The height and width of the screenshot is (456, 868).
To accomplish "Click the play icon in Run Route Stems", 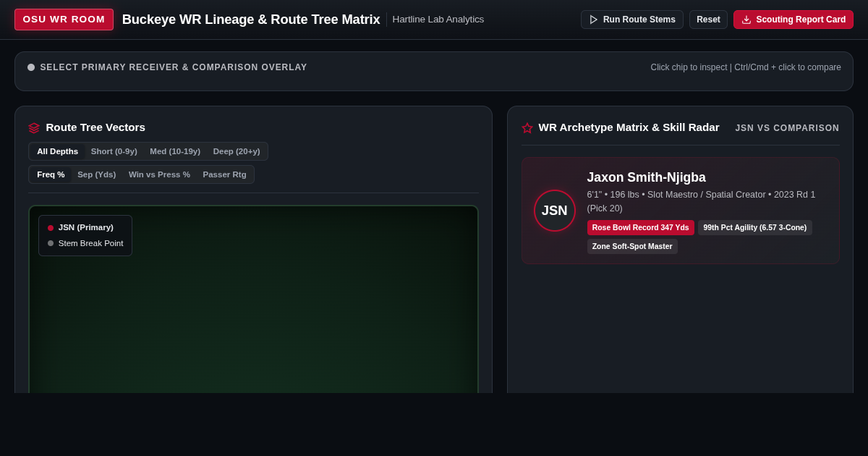I will [594, 20].
